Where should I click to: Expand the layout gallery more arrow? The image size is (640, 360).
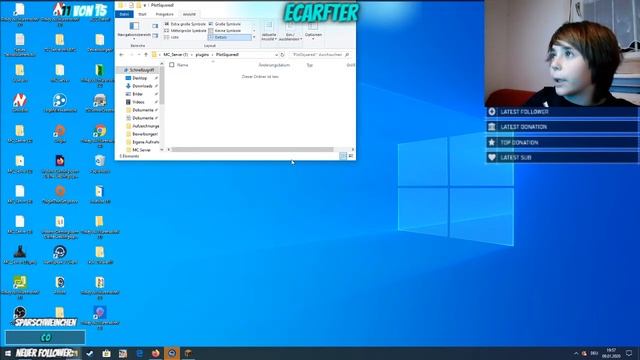click(x=254, y=37)
